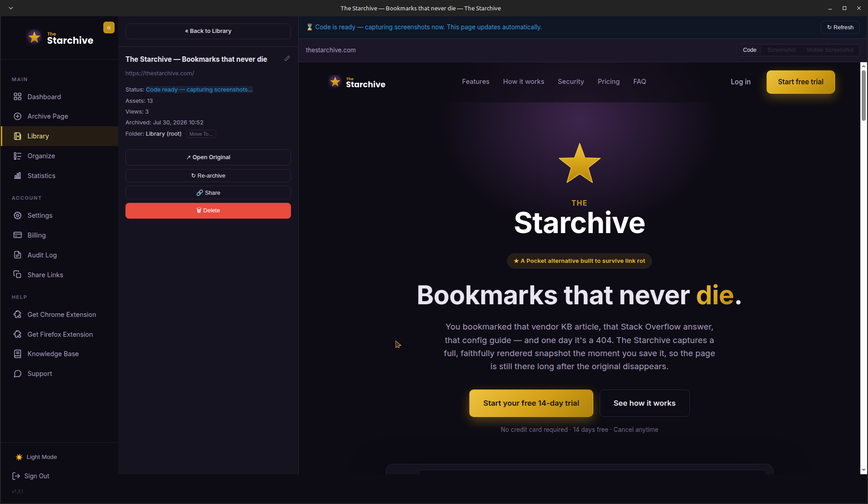Click the See how it works button
Viewport: 868px width, 504px height.
coord(644,403)
